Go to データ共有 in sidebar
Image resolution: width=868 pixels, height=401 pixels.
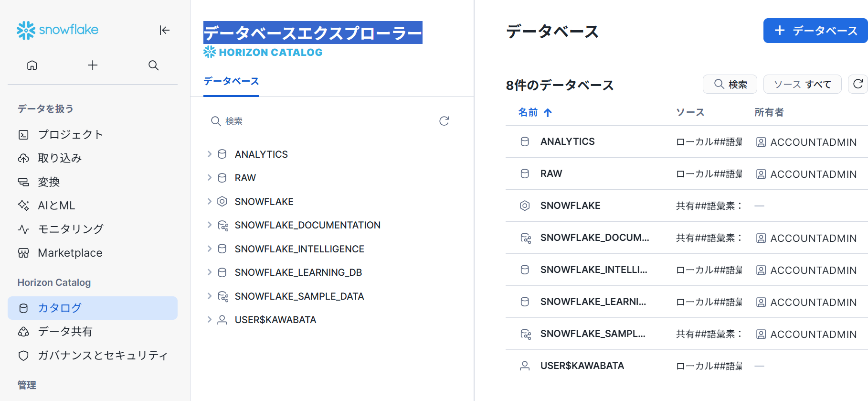[65, 331]
